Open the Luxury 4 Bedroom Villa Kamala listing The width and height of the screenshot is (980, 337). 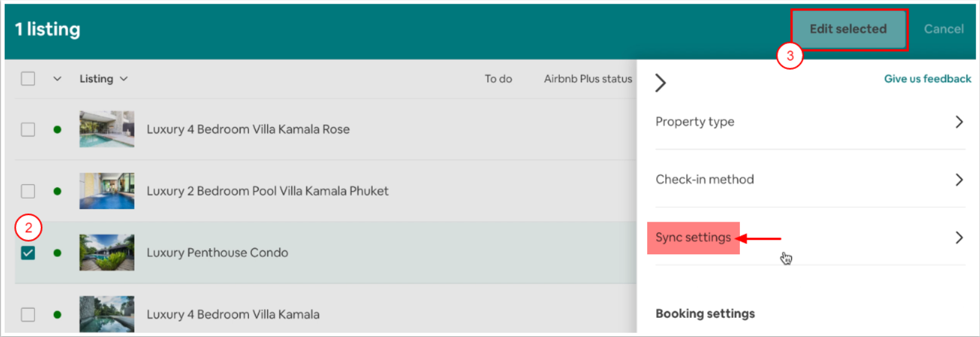pyautogui.click(x=233, y=315)
